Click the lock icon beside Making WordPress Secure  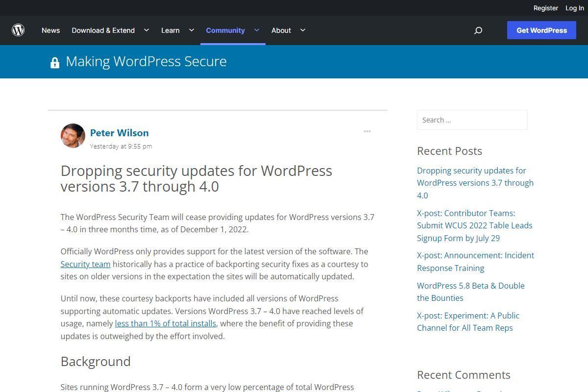point(54,62)
